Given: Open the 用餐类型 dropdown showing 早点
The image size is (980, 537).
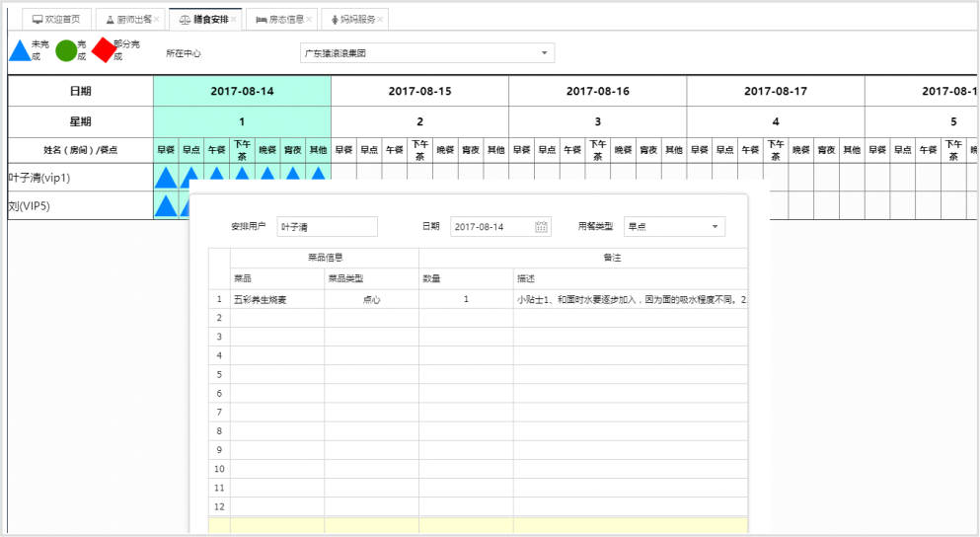Looking at the screenshot, I should point(715,227).
